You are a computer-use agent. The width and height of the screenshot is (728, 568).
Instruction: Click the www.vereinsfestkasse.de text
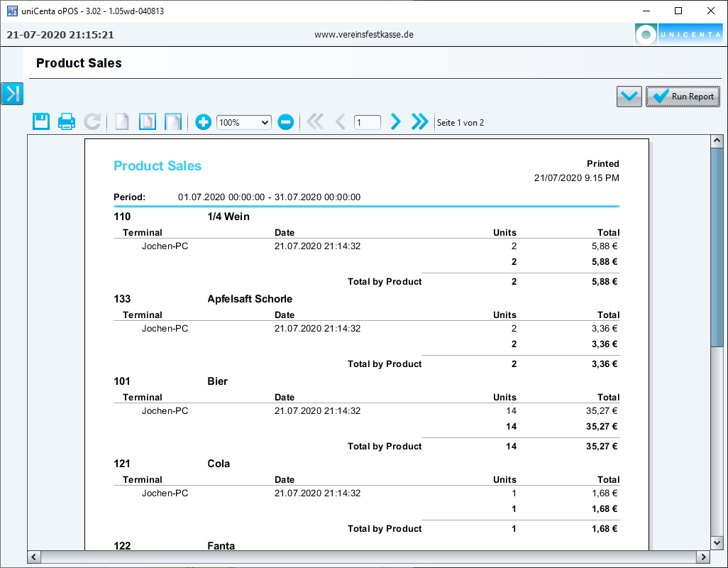pos(364,34)
